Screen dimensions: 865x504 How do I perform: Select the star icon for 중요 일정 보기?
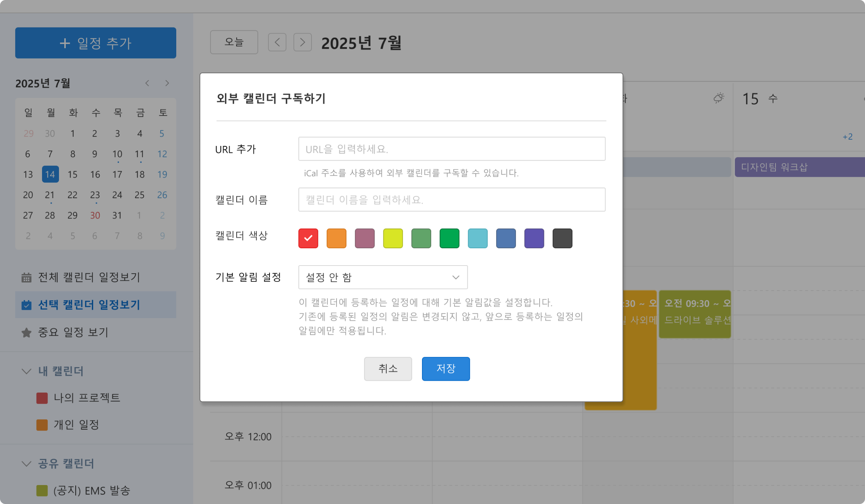tap(26, 332)
